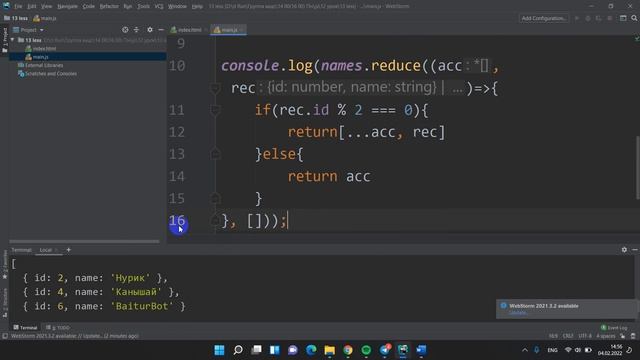This screenshot has width=640, height=360.
Task: Toggle the Structure tool window stripe button
Action: coord(5,303)
